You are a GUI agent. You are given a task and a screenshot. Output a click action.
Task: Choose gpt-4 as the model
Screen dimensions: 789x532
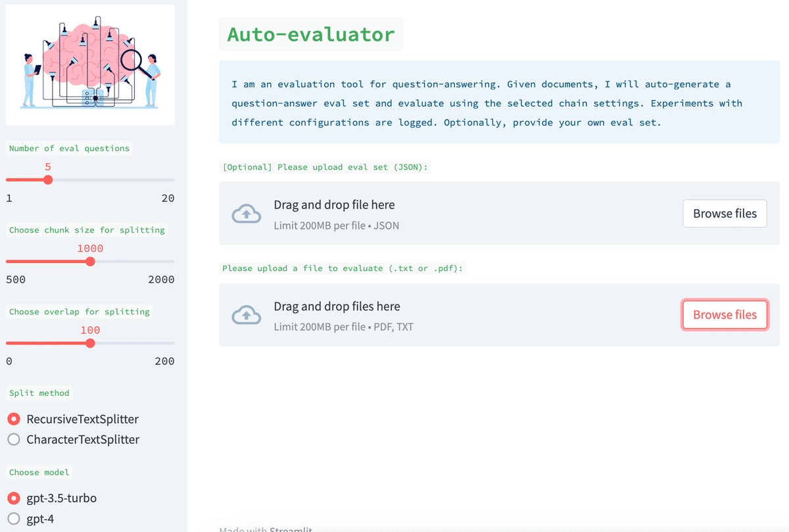tap(13, 519)
